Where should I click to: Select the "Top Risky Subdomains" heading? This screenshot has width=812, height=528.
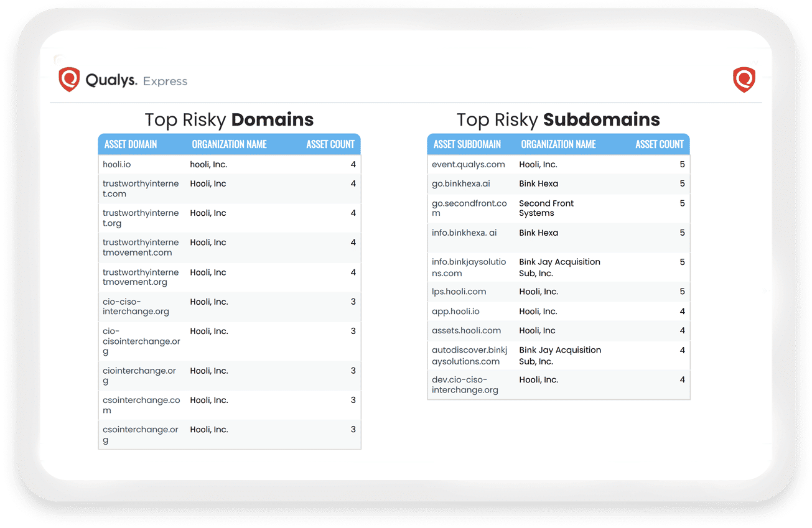pyautogui.click(x=558, y=119)
